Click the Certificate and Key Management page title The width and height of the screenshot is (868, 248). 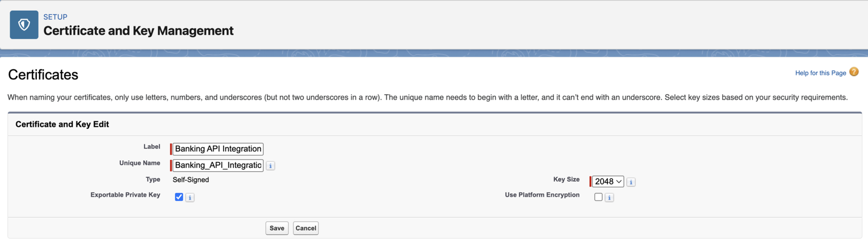[138, 31]
